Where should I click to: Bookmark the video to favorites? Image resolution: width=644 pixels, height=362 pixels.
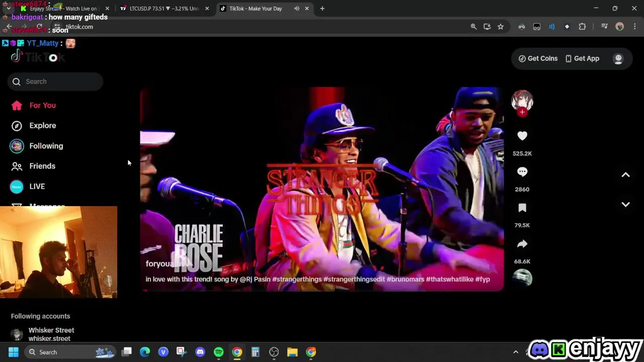[x=522, y=208]
